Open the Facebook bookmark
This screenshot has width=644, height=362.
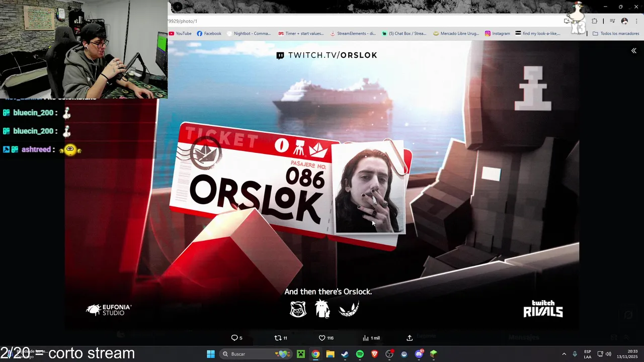click(209, 34)
